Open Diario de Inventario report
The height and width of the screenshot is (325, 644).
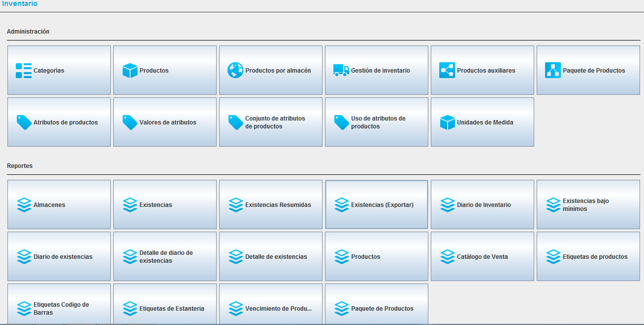tap(482, 204)
